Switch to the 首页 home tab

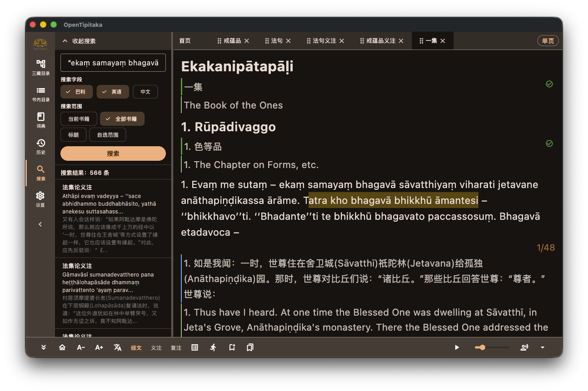click(185, 41)
